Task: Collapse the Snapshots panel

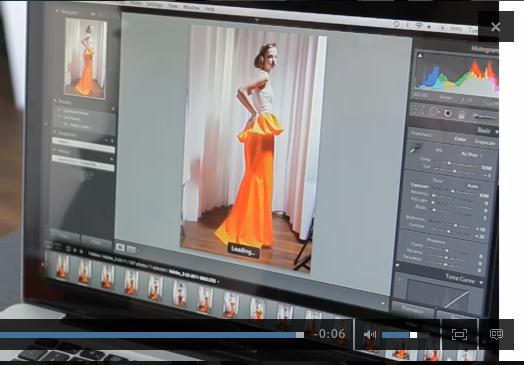Action: [x=55, y=133]
